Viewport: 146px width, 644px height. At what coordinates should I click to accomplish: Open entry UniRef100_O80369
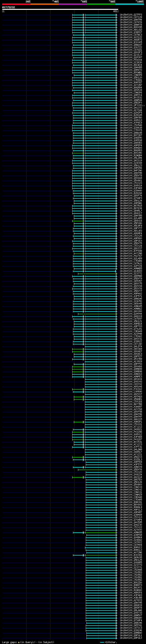[131, 349]
